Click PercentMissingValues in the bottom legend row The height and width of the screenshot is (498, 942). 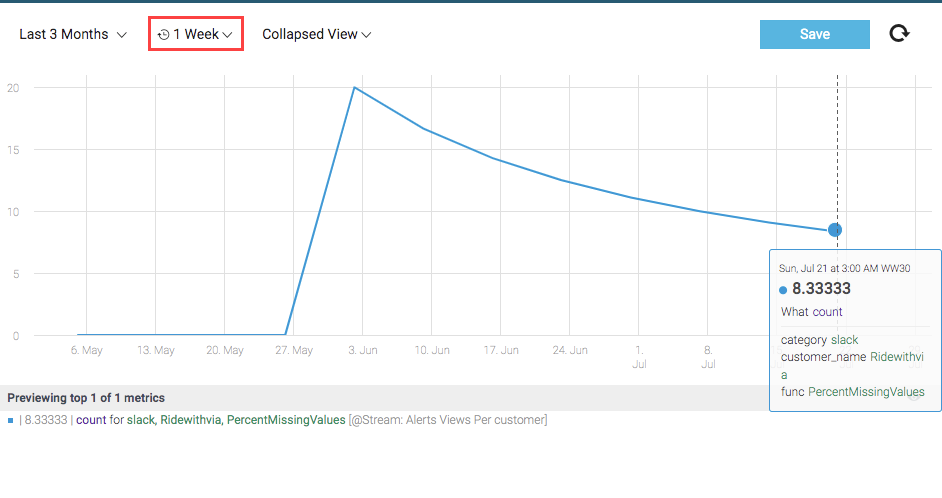(x=286, y=420)
